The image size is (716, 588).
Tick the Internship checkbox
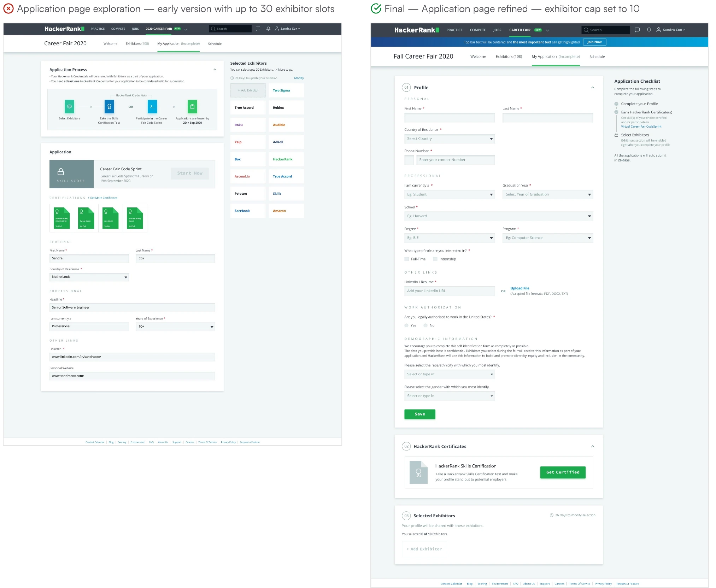(435, 259)
